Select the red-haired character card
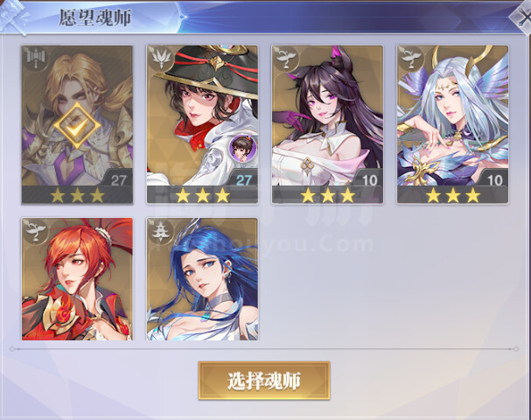531x420 pixels. point(77,279)
